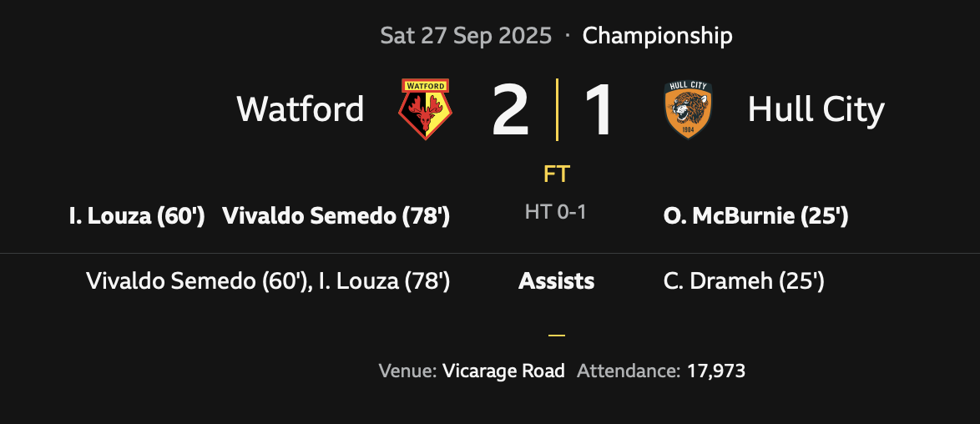The image size is (980, 424).
Task: Select assist provider C. Drameh (25')
Action: 744,281
